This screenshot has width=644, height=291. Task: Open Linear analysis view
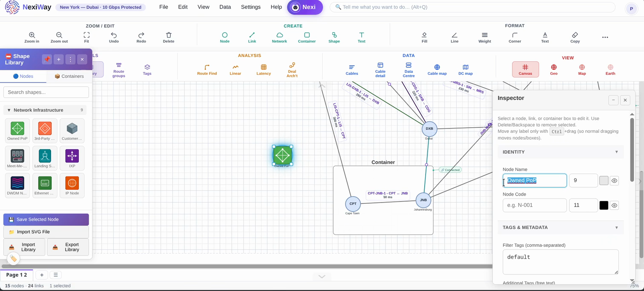click(235, 70)
